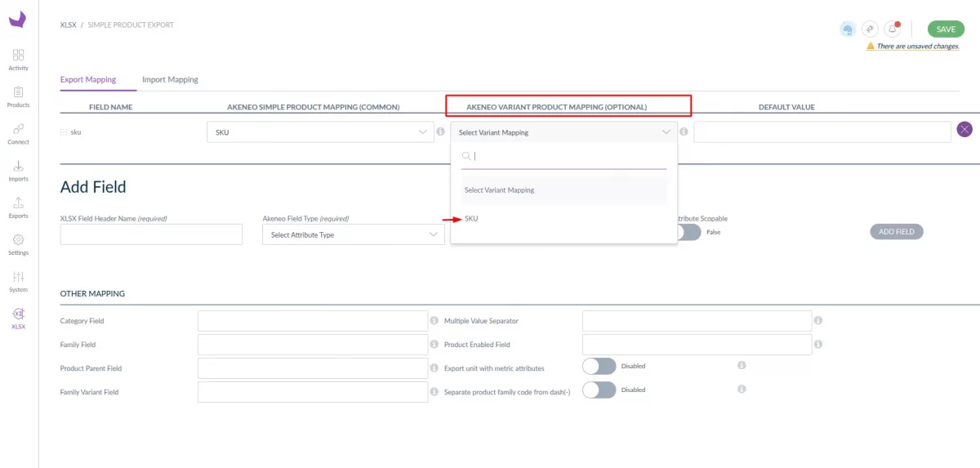Switch to the Import Mapping tab
This screenshot has width=980, height=468.
(170, 80)
